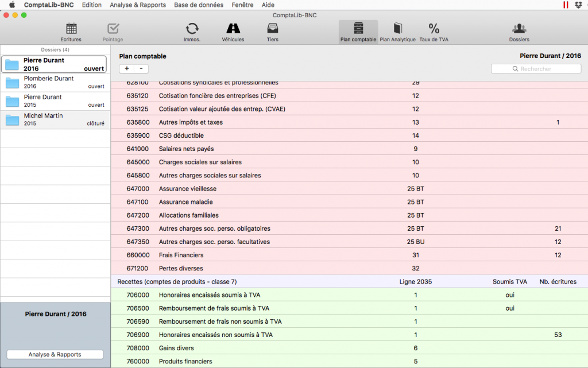Select account 760000 Produits financiers
Viewport: 588px width, 368px height.
(350, 362)
